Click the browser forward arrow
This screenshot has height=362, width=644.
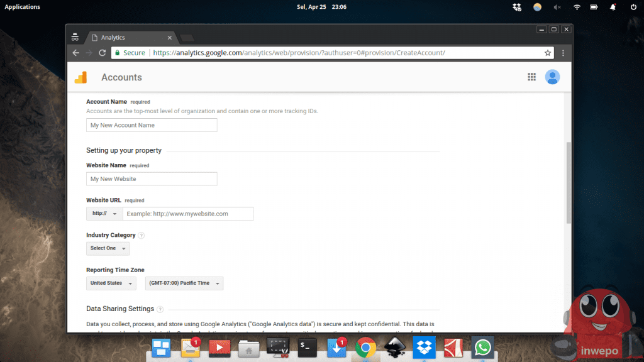coord(89,53)
